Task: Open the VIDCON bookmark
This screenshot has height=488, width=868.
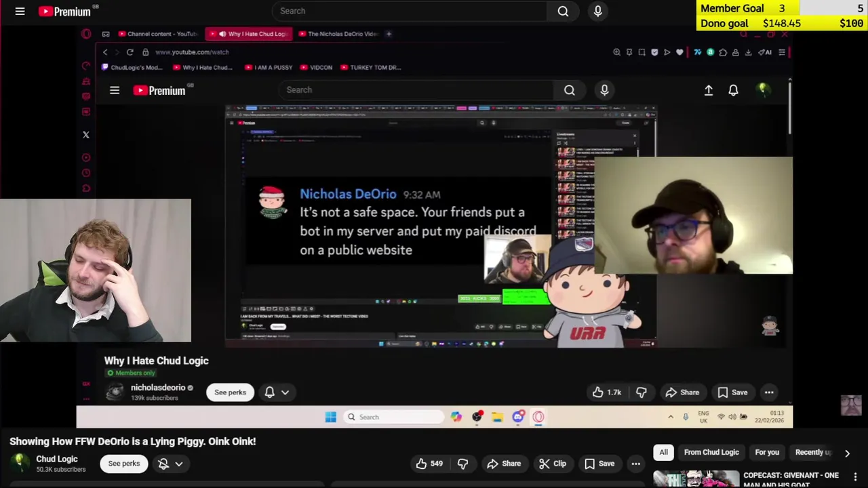Action: click(316, 68)
